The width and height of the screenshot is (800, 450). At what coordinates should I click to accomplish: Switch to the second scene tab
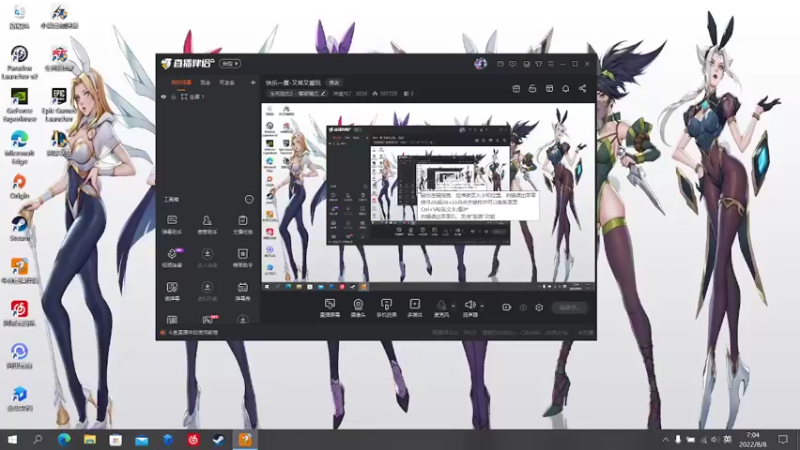[x=205, y=82]
